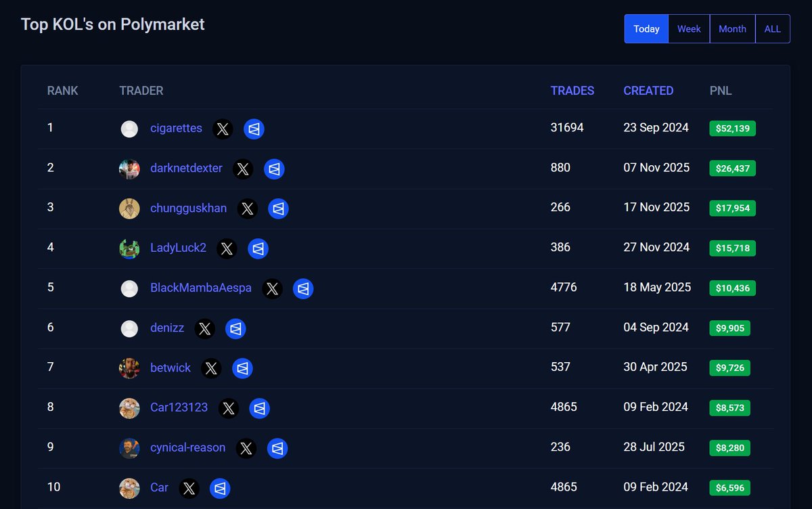Open the Polymarket icon for darknetdexter
The image size is (812, 509).
pyautogui.click(x=274, y=169)
